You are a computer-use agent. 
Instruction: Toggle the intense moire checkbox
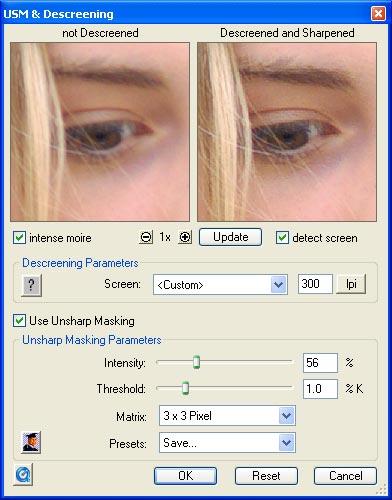coord(19,238)
